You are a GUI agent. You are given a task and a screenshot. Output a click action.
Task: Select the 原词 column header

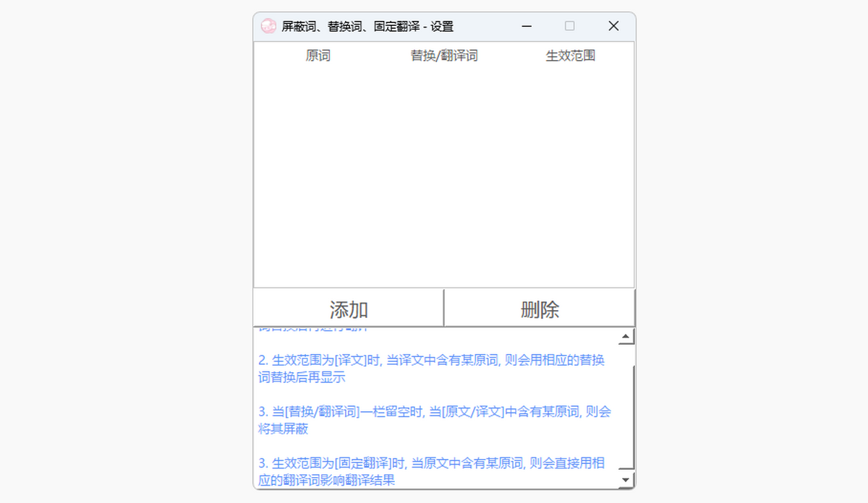click(318, 56)
